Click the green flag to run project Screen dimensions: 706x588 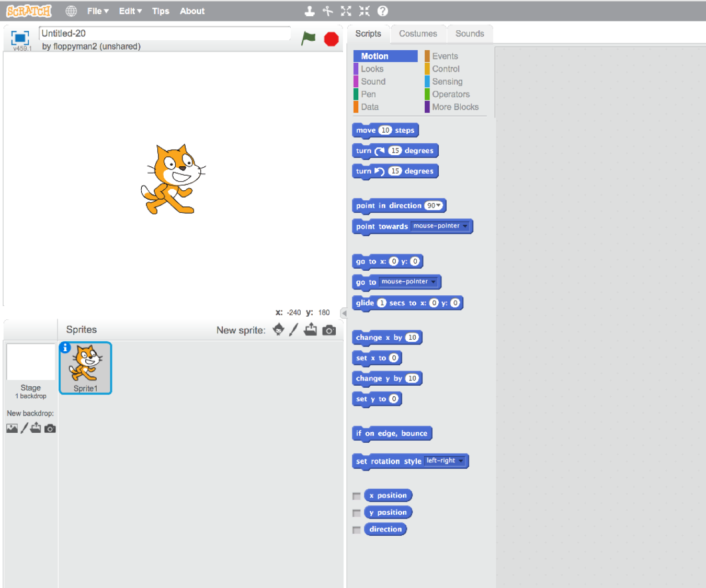308,38
